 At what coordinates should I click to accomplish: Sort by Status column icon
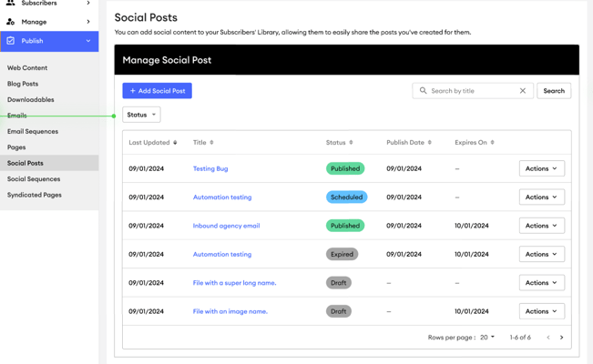click(x=352, y=143)
